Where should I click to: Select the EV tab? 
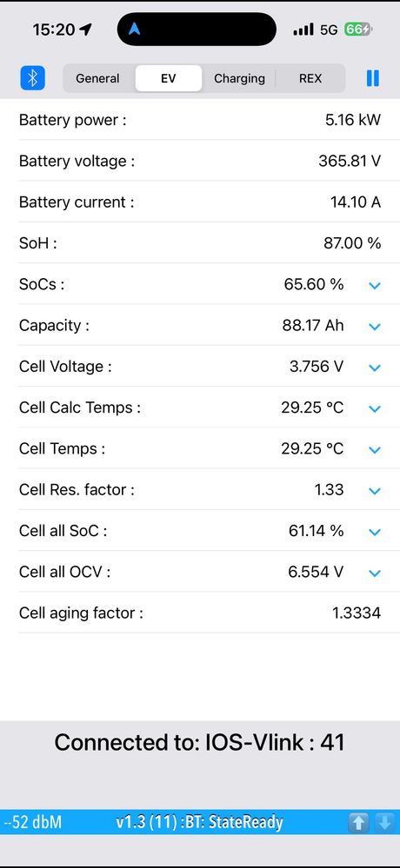[169, 78]
